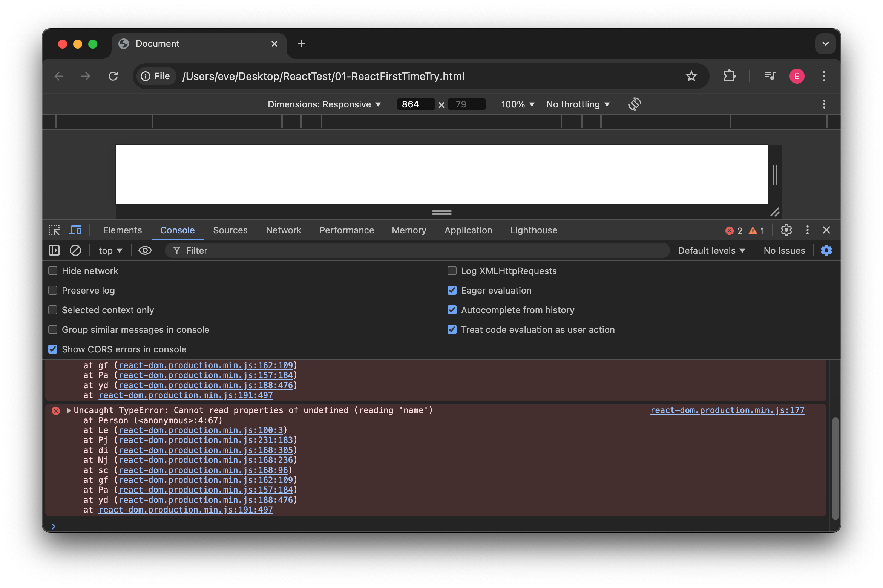This screenshot has height=588, width=883.
Task: Open the execution context dropdown labeled top
Action: (110, 250)
